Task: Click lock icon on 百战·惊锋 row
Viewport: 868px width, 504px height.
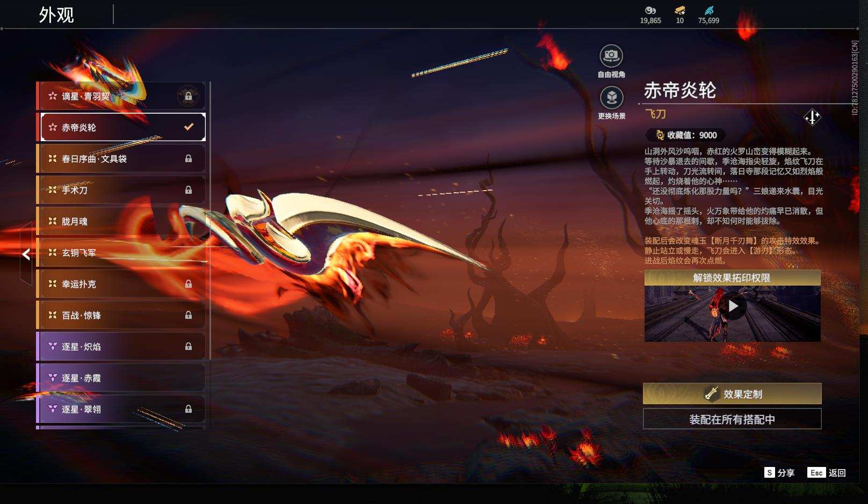Action: 189,315
